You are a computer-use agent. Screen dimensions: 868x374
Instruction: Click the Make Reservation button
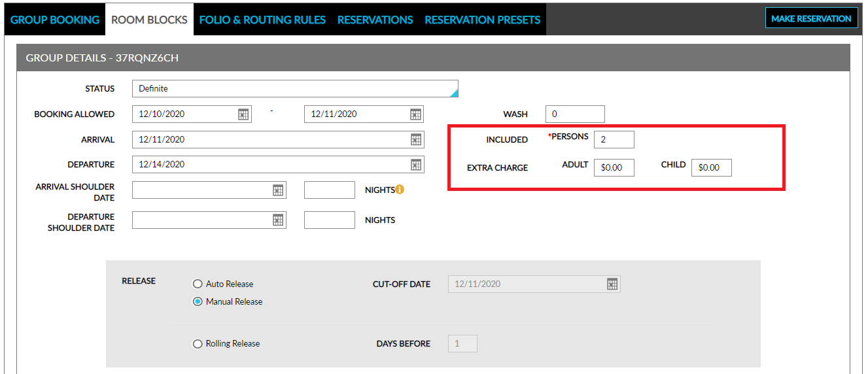[811, 18]
